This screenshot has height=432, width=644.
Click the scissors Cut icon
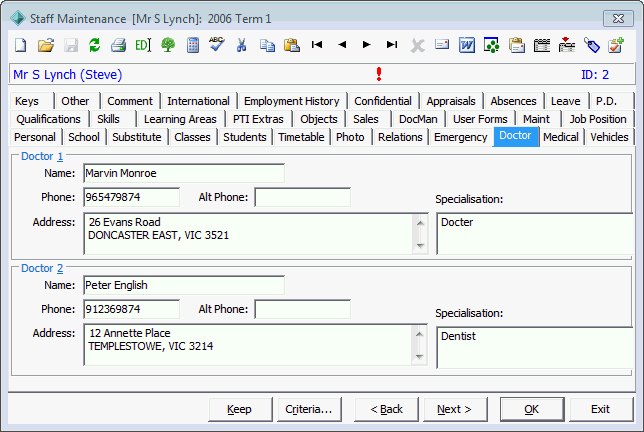[x=242, y=45]
